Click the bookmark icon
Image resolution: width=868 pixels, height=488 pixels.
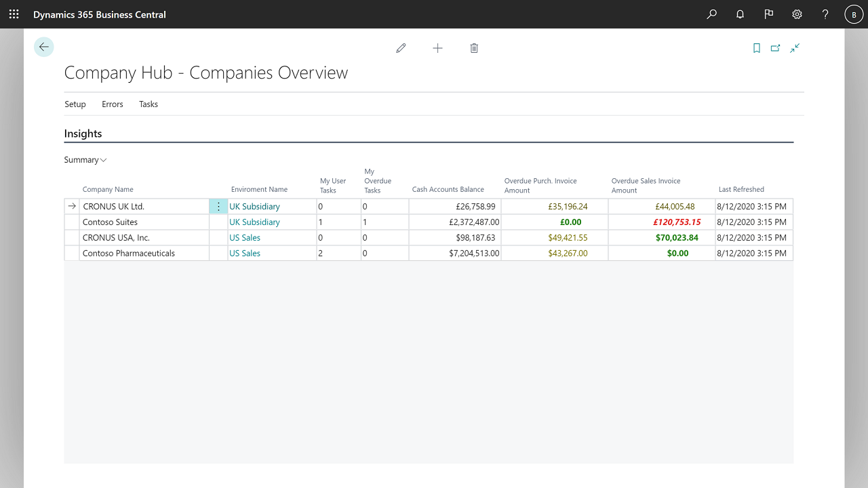point(757,48)
